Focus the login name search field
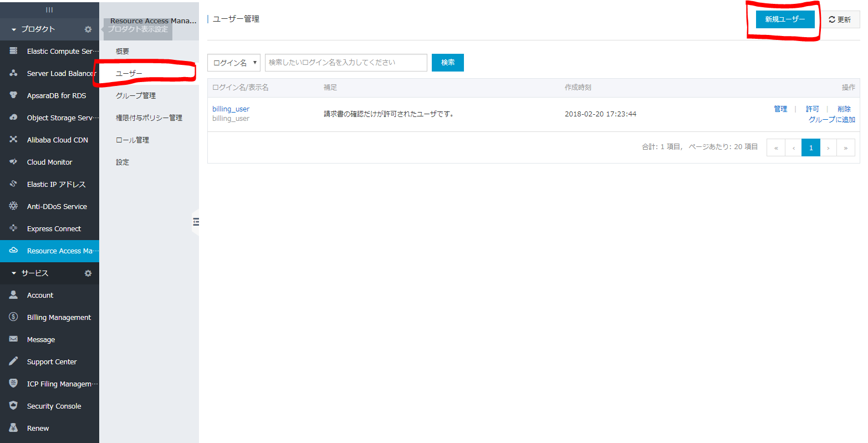 point(346,63)
